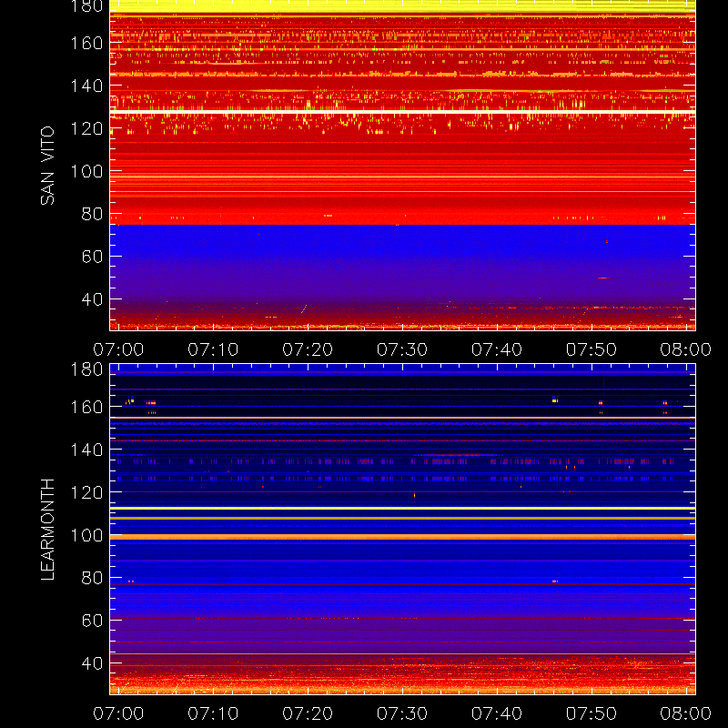Pick the 120 tick label on Learmonth axis
This screenshot has width=728, height=728.
pyautogui.click(x=86, y=492)
